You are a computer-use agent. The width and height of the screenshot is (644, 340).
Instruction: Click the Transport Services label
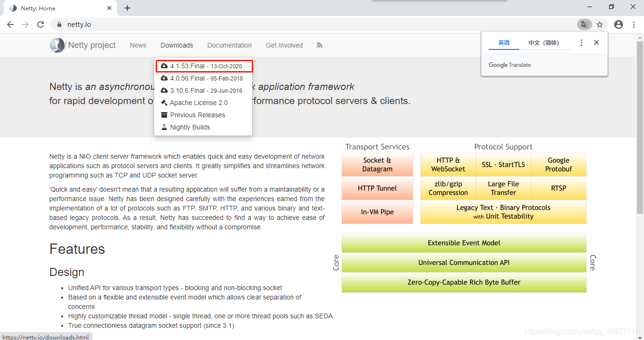(x=377, y=147)
